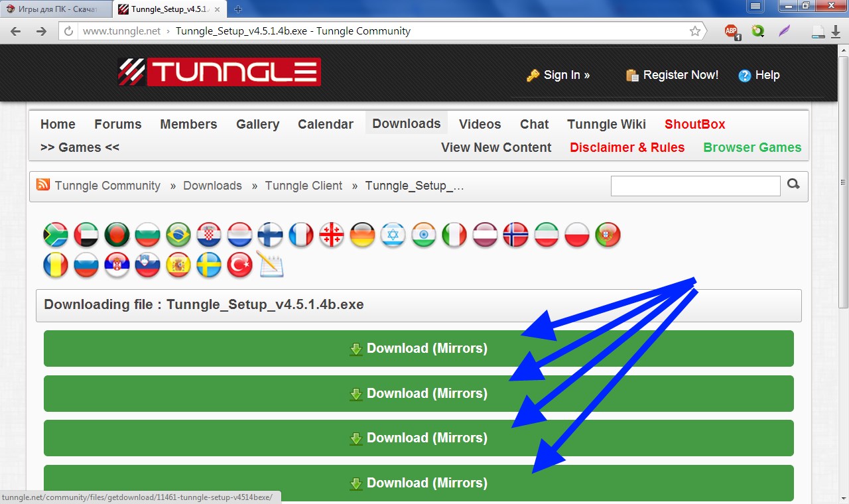Click the topmost Download (Mirrors) button
Viewport: 849px width, 504px height.
(419, 349)
